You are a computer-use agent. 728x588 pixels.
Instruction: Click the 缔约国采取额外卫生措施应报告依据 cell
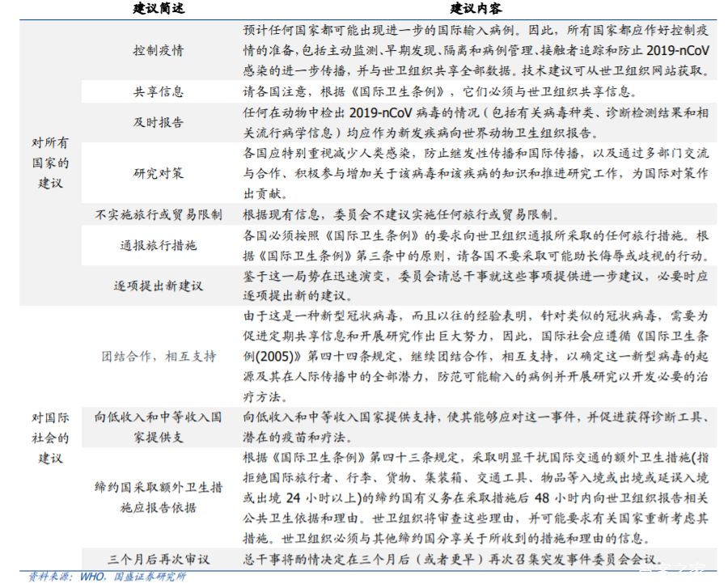coord(159,497)
